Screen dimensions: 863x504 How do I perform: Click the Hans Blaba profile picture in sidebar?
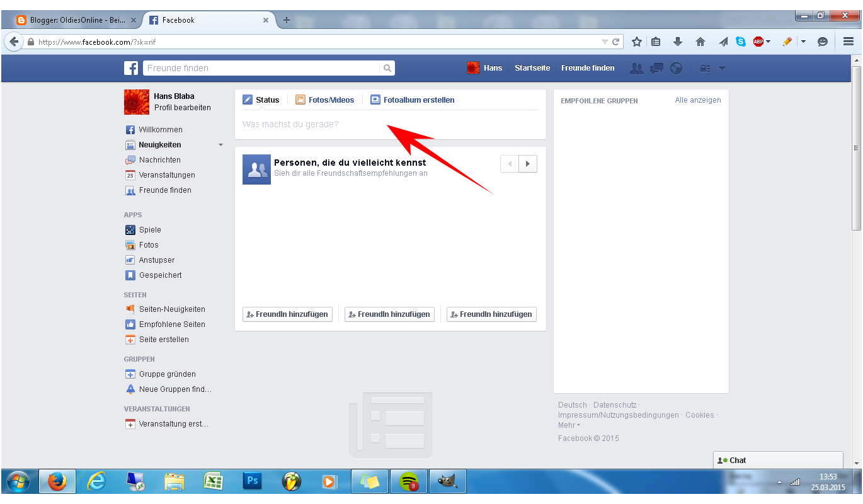click(x=137, y=102)
